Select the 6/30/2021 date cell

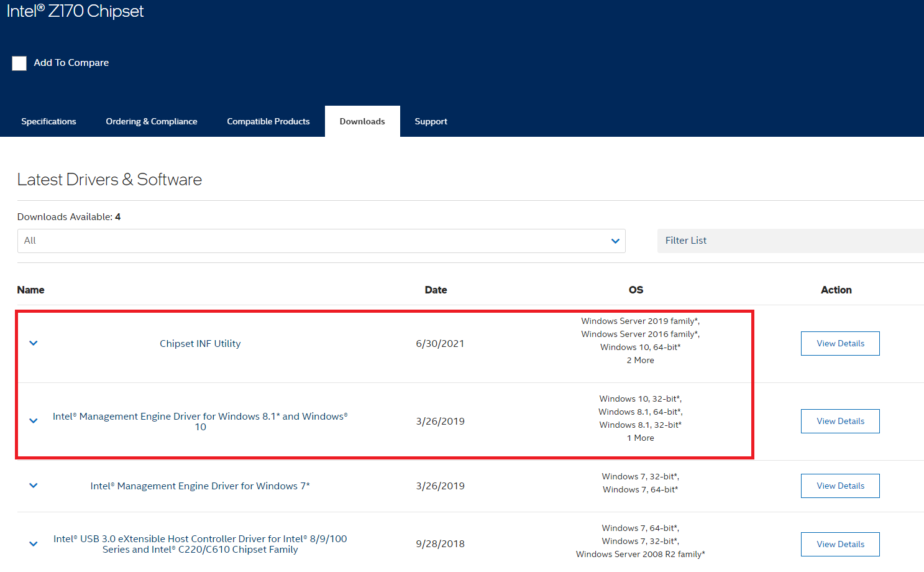pyautogui.click(x=440, y=343)
